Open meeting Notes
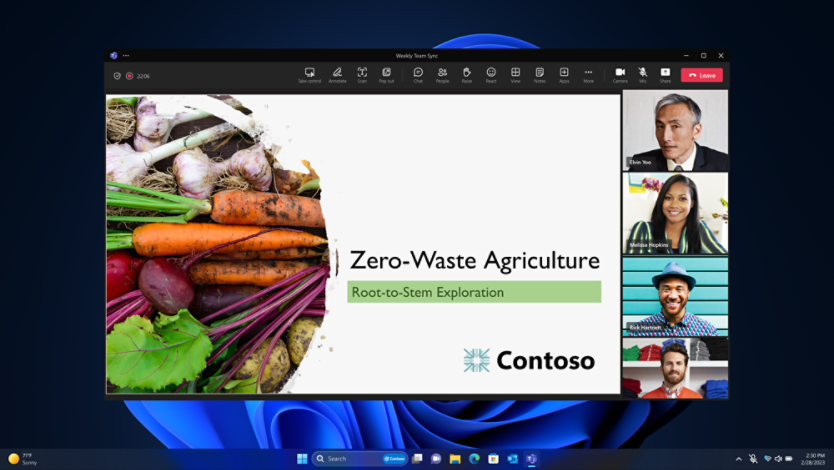This screenshot has height=470, width=834. 539,73
